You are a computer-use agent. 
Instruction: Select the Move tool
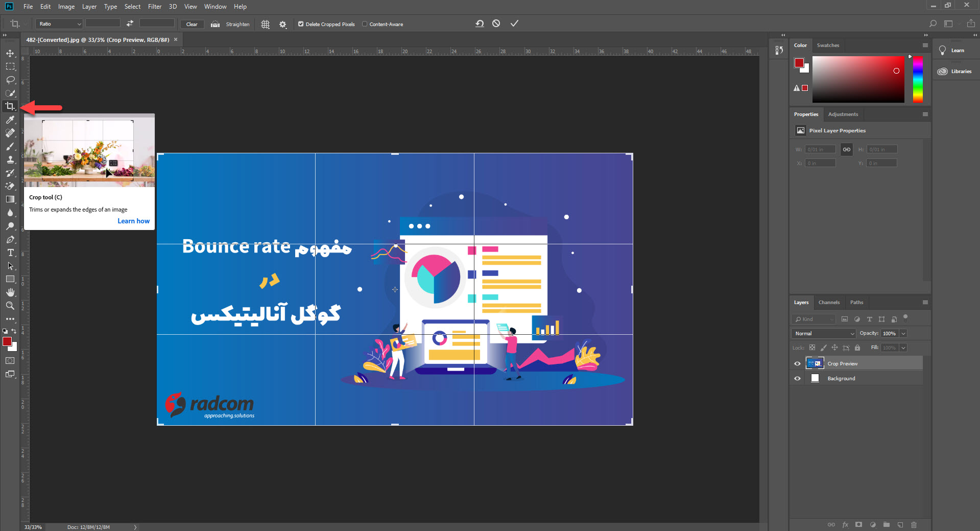[x=10, y=52]
